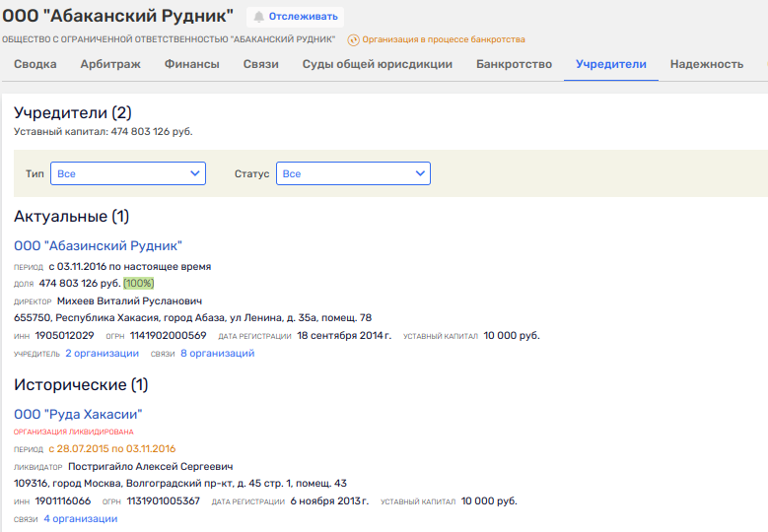
Task: Click the share amount 474 803 126 руб. after ДОЛЯ
Action: click(x=80, y=284)
